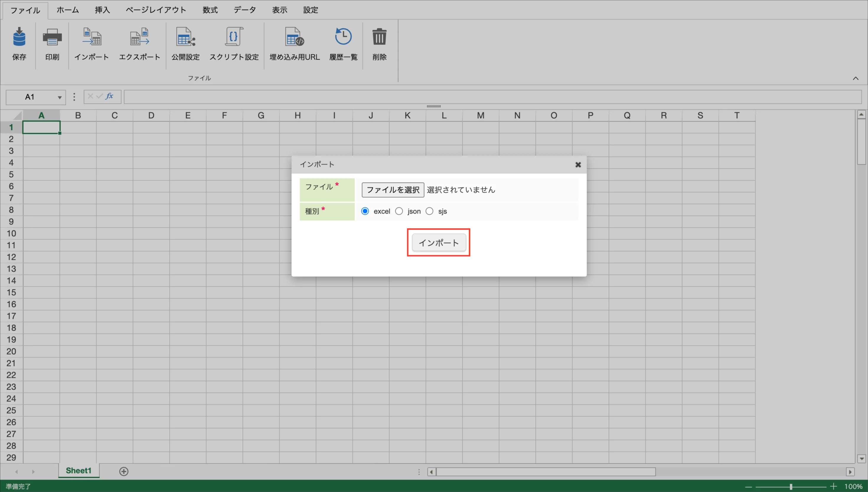The height and width of the screenshot is (492, 868).
Task: Click the Delete (削除) trash icon
Action: (379, 37)
